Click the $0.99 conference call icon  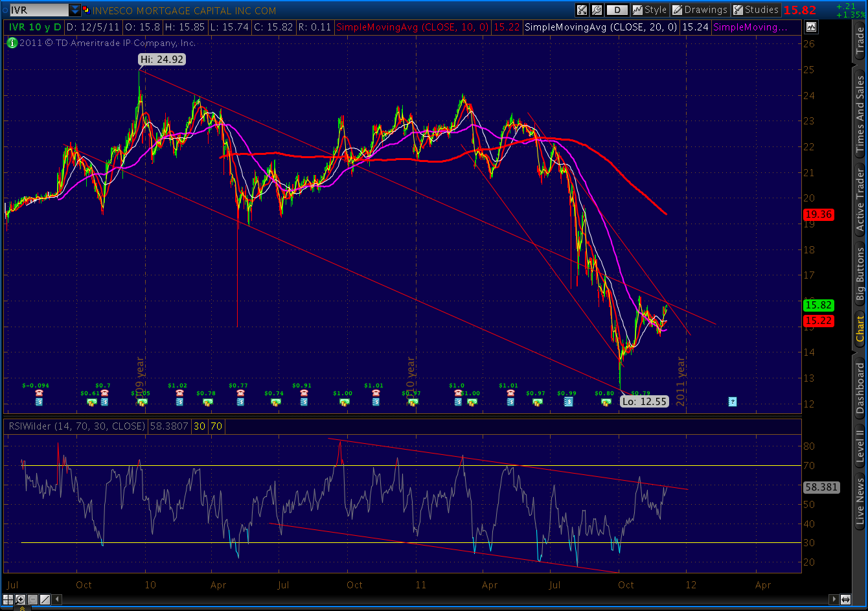(568, 402)
